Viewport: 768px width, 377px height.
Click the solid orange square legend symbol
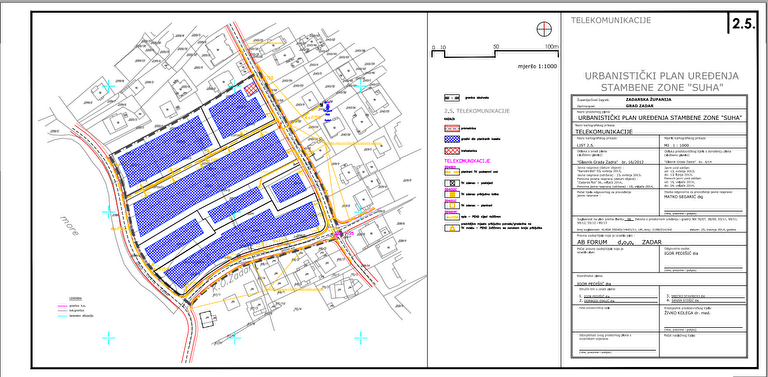pyautogui.click(x=452, y=194)
